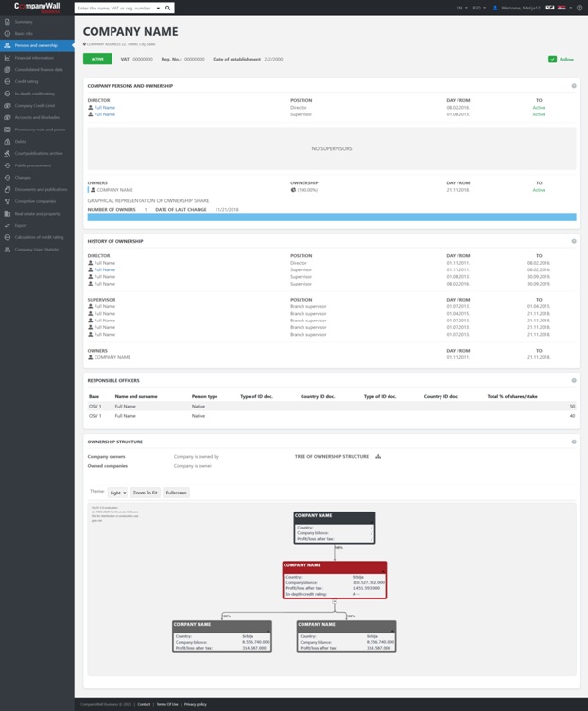Open the help question mark icon
588x711 pixels.
coord(579,8)
